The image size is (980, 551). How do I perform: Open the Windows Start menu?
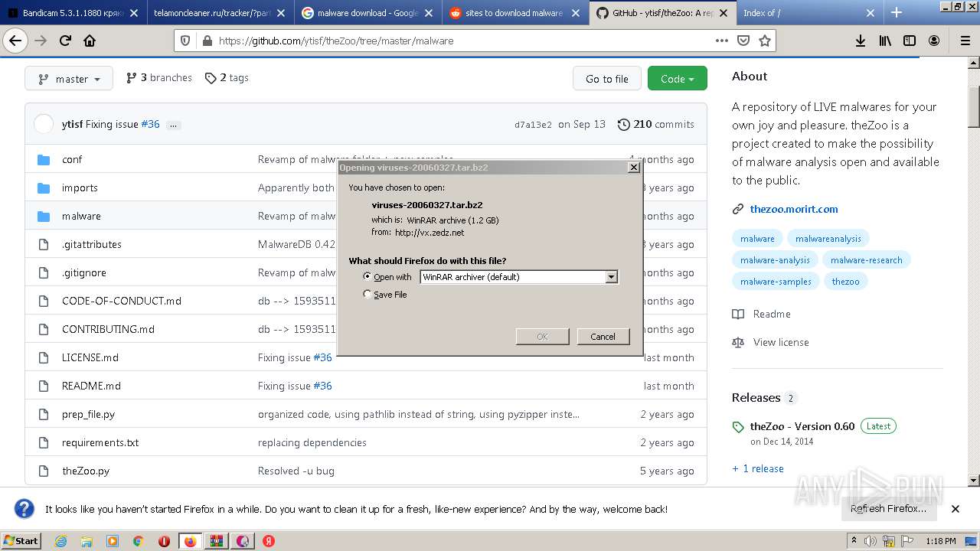pos(21,541)
